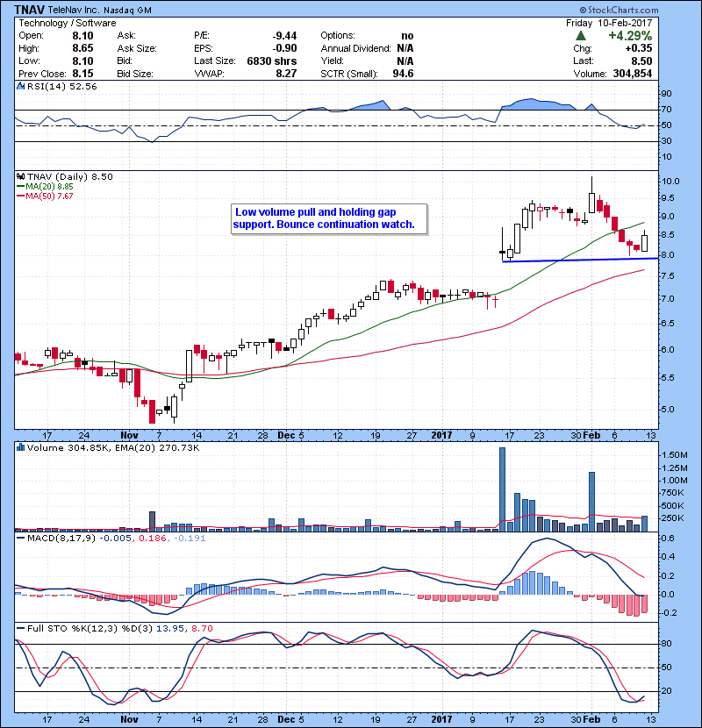Viewport: 702px width, 728px height.
Task: Click the MACD signal 0.186 value
Action: click(153, 539)
